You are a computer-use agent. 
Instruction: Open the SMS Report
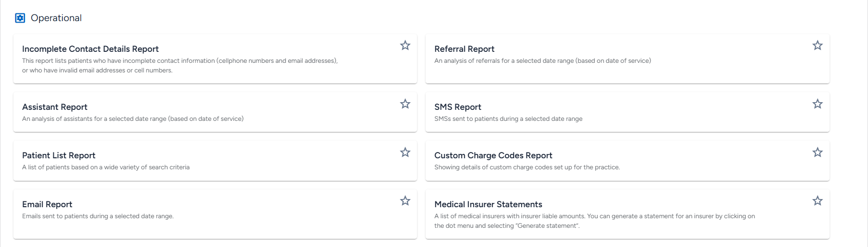pos(458,107)
